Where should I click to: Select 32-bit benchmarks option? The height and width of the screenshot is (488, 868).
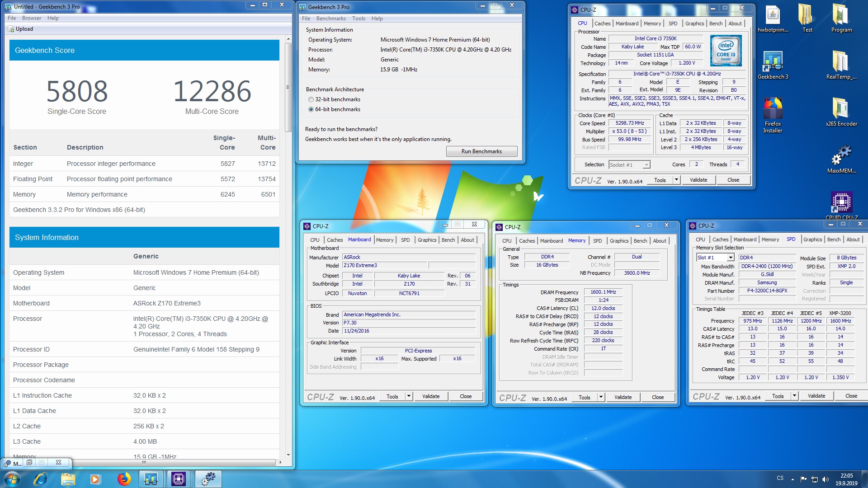pos(334,99)
